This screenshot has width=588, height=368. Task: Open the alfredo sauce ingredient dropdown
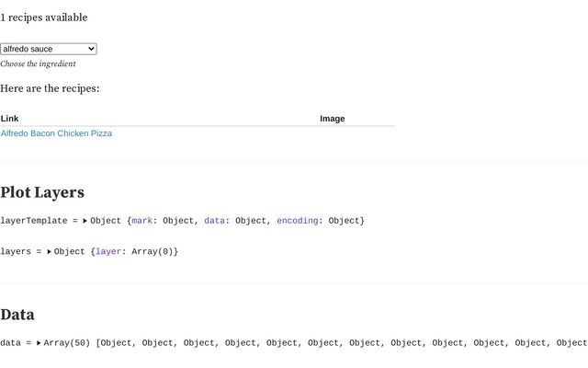point(49,49)
